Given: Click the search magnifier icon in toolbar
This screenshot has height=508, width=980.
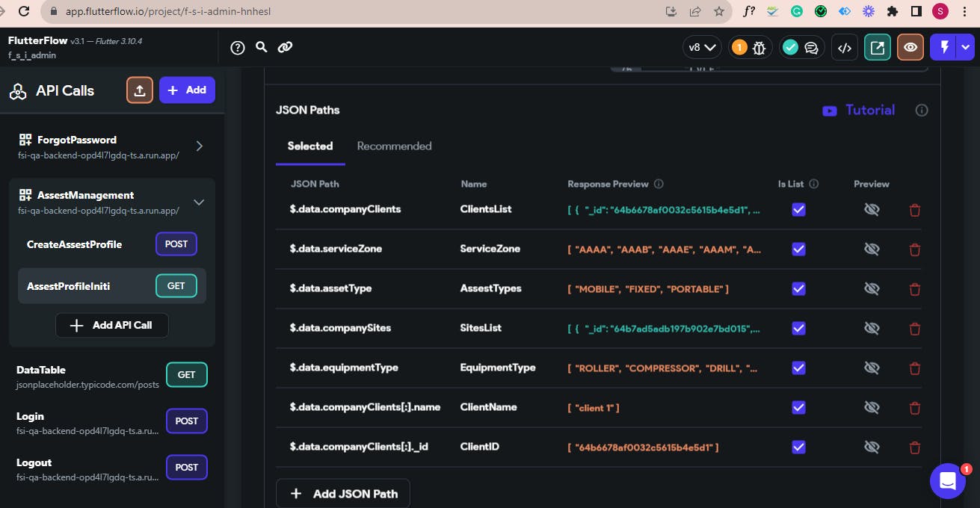Looking at the screenshot, I should (261, 47).
